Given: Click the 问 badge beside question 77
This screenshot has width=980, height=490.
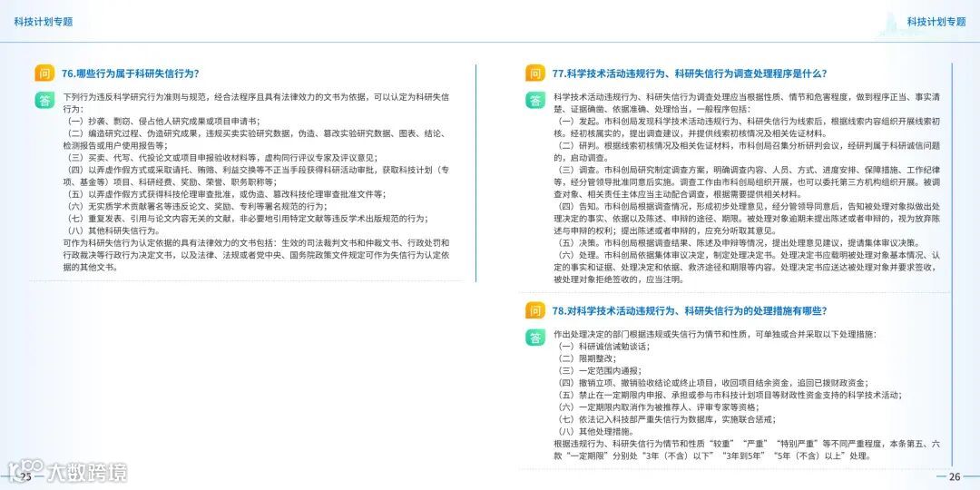Looking at the screenshot, I should pos(535,73).
